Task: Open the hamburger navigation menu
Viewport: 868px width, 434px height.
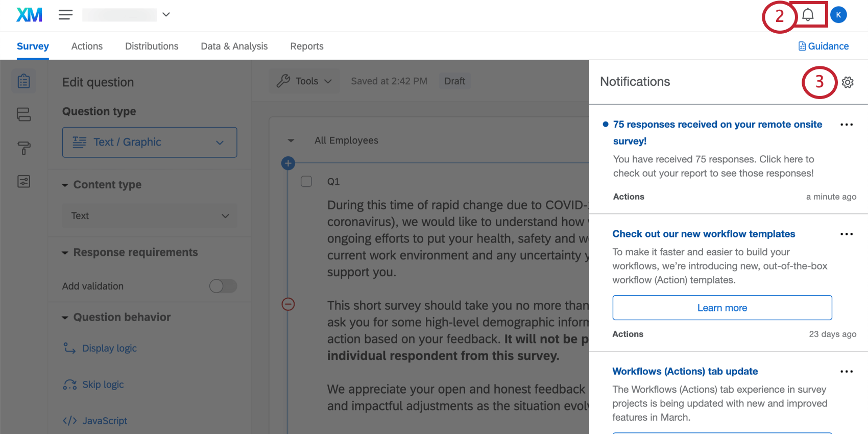Action: pyautogui.click(x=65, y=15)
